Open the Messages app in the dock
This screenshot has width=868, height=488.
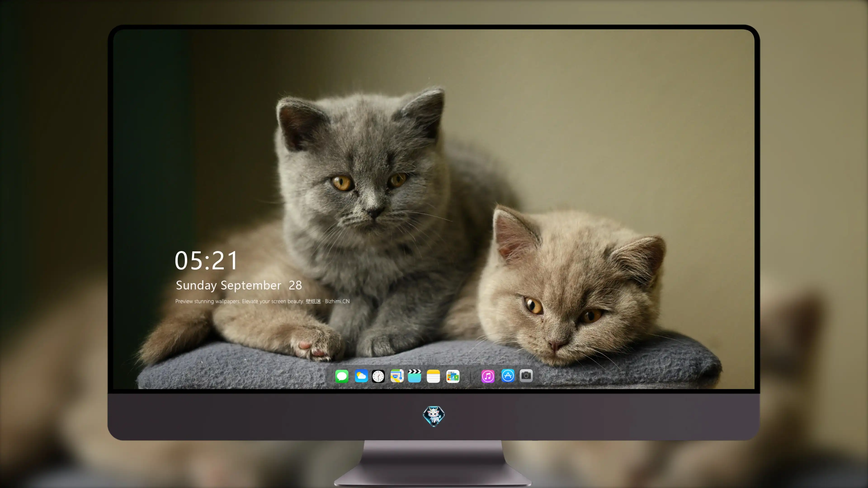(342, 376)
